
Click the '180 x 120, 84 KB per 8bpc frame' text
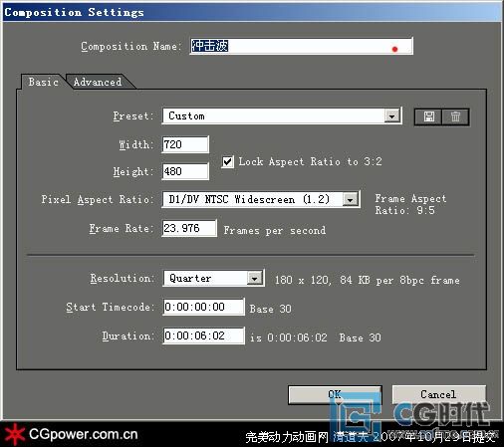368,280
